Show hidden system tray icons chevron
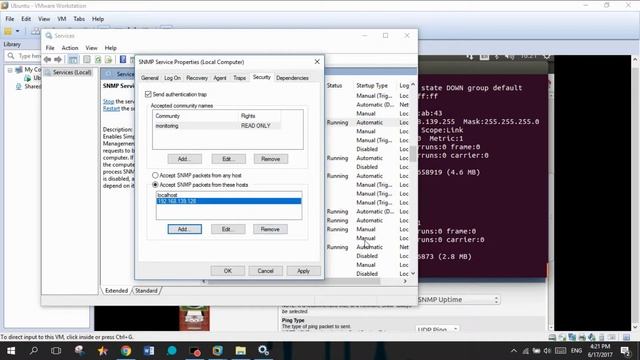This screenshot has height=360, width=640. point(514,351)
